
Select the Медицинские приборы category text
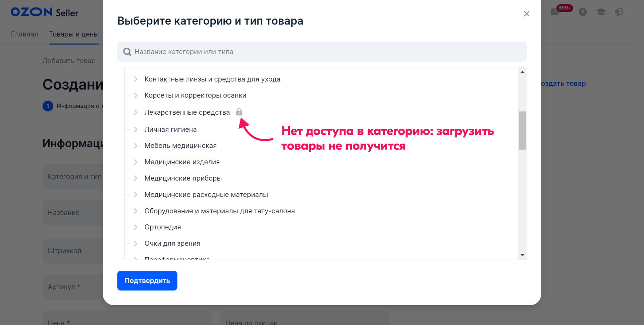click(183, 178)
